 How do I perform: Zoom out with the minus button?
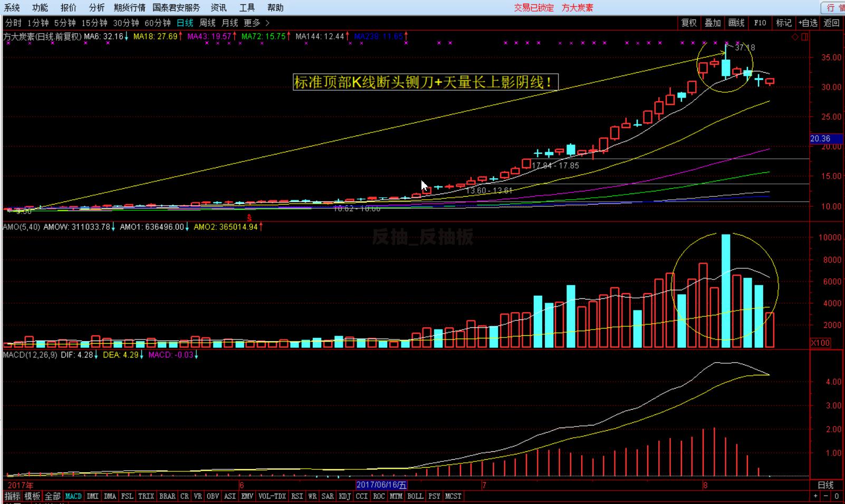tap(826, 496)
